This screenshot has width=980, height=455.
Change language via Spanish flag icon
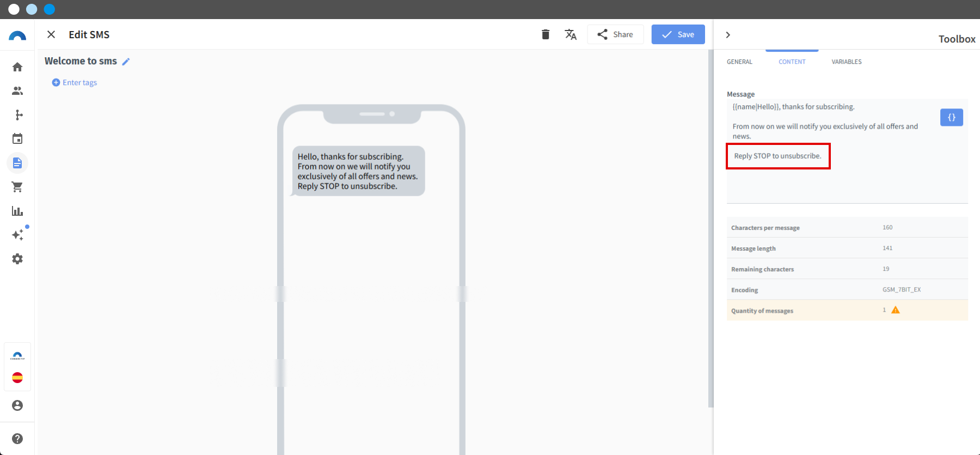click(x=17, y=378)
